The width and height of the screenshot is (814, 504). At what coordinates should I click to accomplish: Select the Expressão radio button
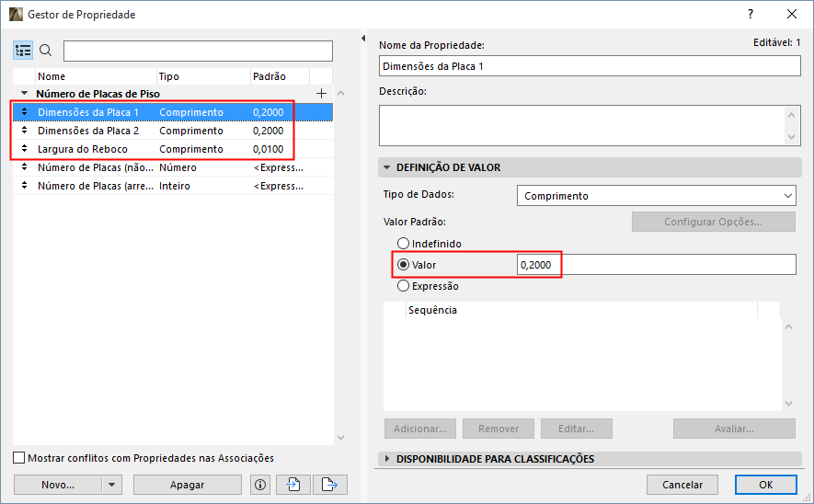coord(403,285)
